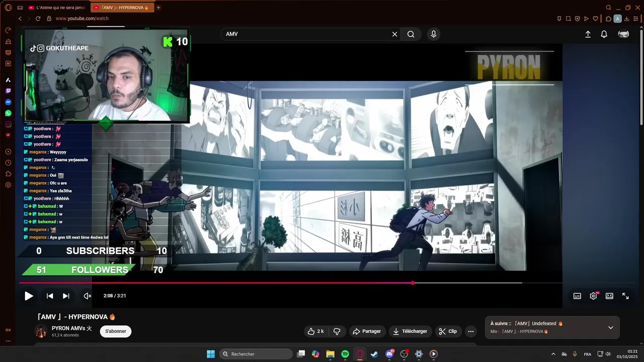Open Opera sidebar settings gear
Screen dimensions: 644x362
(x=8, y=185)
